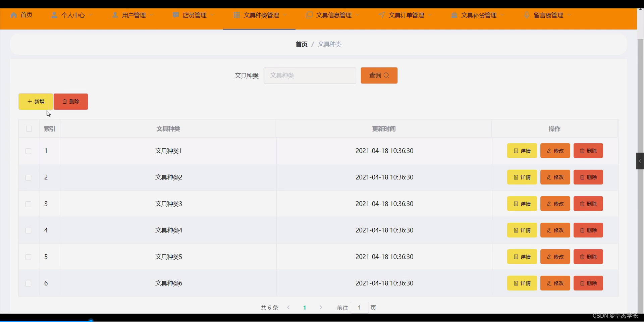Expand the 文具种类管理 dropdown arrow

(285, 15)
